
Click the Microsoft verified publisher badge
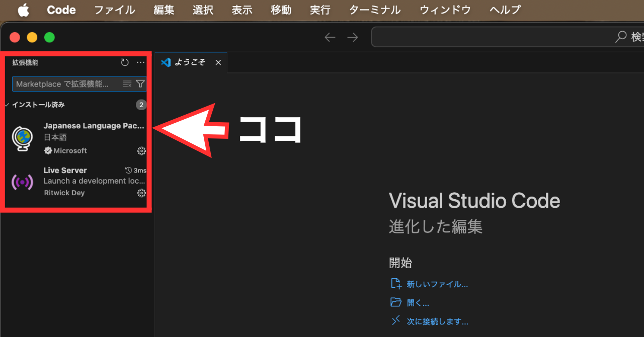tap(48, 150)
